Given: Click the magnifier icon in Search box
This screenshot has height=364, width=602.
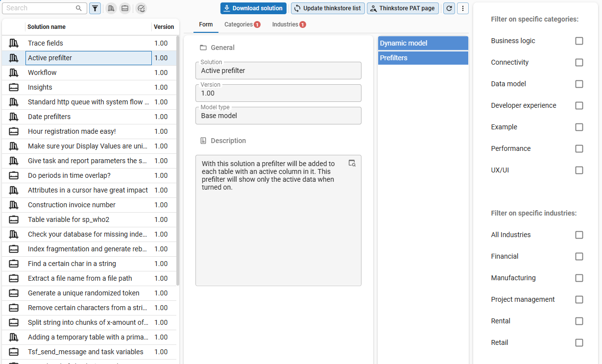Looking at the screenshot, I should pyautogui.click(x=79, y=8).
